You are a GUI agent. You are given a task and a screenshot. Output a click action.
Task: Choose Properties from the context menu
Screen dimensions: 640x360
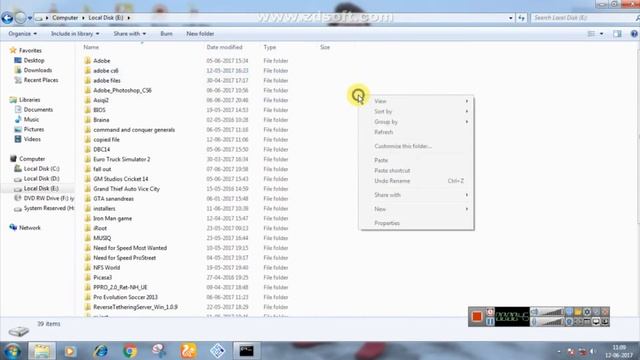416,223
